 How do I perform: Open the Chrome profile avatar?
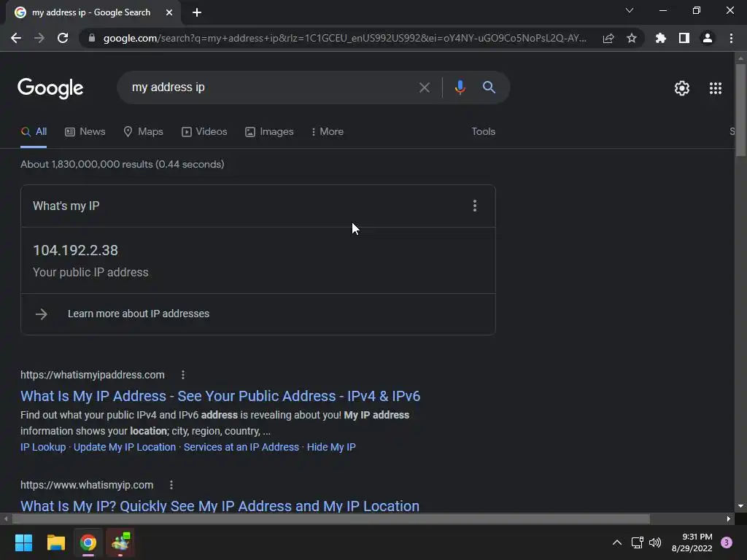708,38
